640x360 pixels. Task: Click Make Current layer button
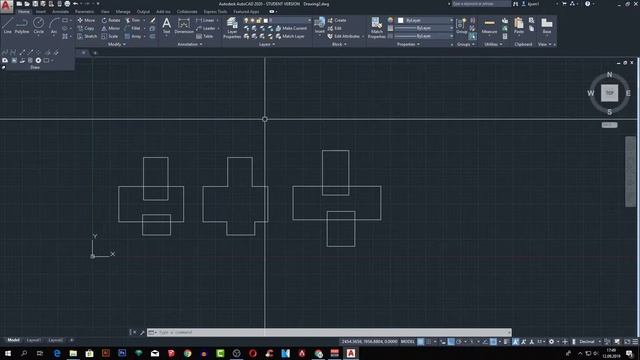click(291, 28)
